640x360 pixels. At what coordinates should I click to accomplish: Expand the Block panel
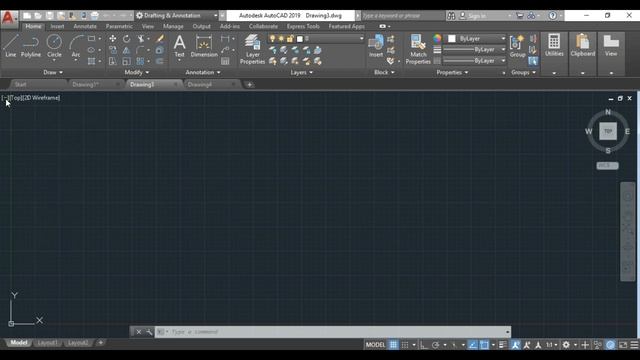(x=384, y=72)
